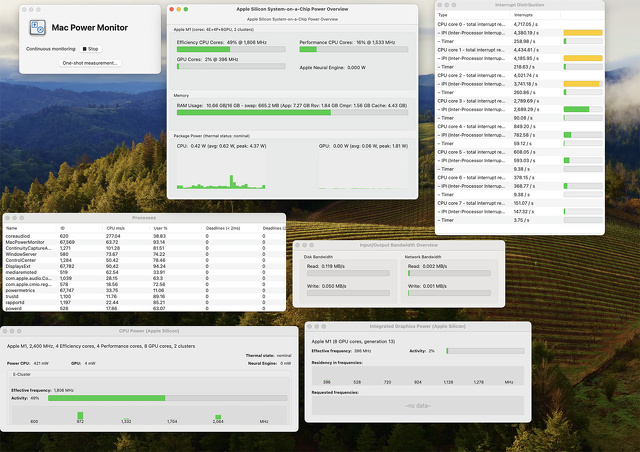Click the Apple Neural Engine 0.000 W label
Screen dimensions: 640x452
tap(333, 68)
